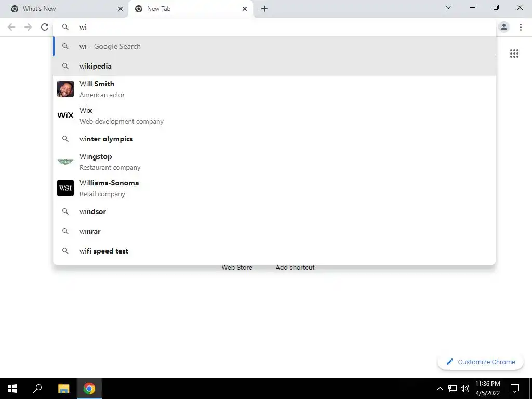Open Windows taskbar search
Screen dimensions: 532x399
[x=37, y=389]
